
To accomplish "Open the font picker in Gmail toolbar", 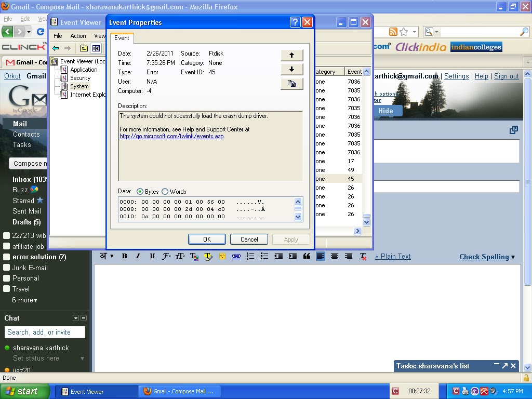I will (x=166, y=256).
